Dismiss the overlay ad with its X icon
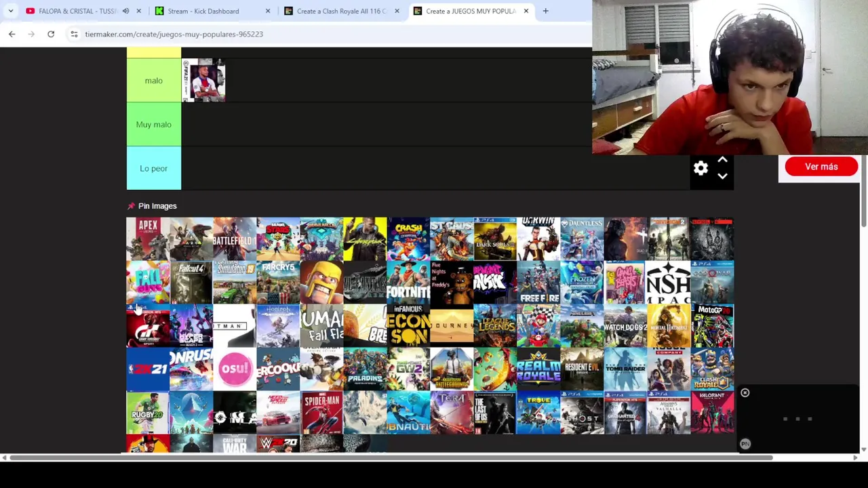 (745, 393)
